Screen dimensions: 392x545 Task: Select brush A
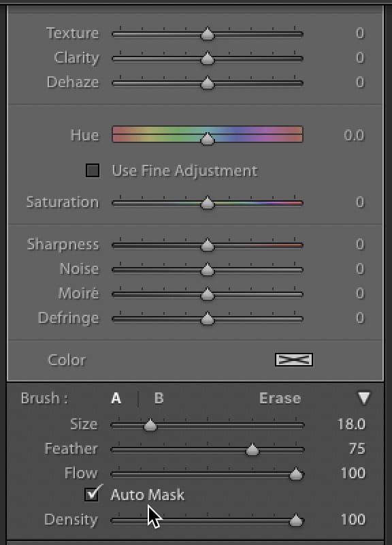coord(116,399)
